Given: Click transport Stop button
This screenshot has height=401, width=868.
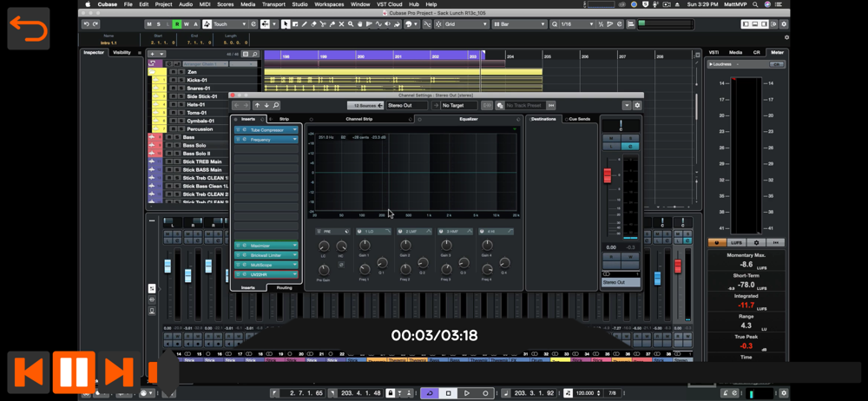Looking at the screenshot, I should point(448,393).
